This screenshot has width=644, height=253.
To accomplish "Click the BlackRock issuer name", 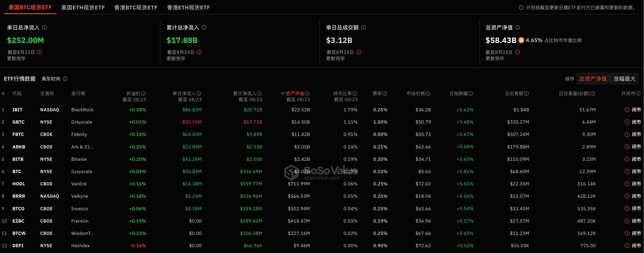I will tap(83, 110).
